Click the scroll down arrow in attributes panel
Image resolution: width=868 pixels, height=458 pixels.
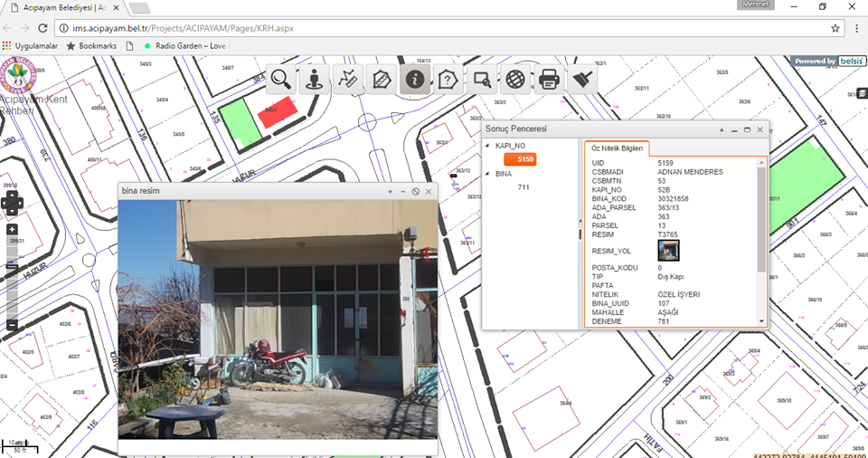click(761, 321)
